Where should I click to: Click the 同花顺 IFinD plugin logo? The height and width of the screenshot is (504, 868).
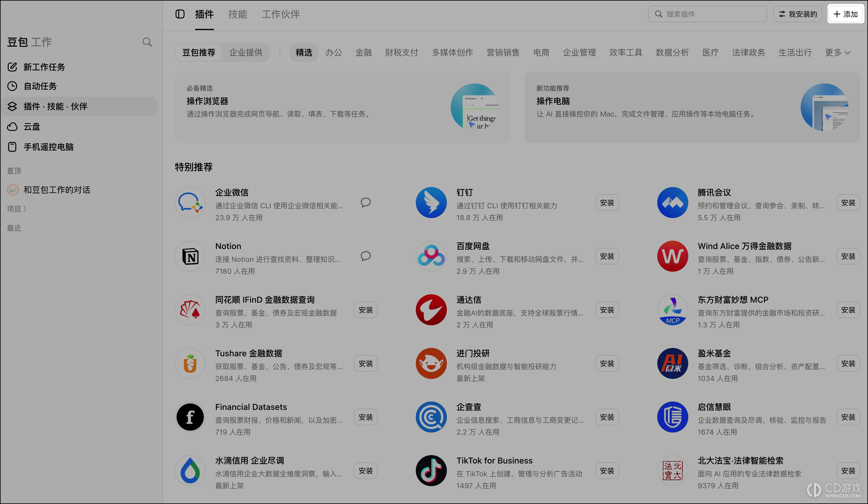(190, 310)
